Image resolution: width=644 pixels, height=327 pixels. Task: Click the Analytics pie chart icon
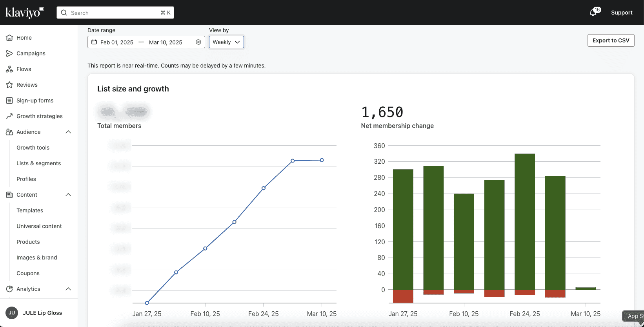[9, 289]
